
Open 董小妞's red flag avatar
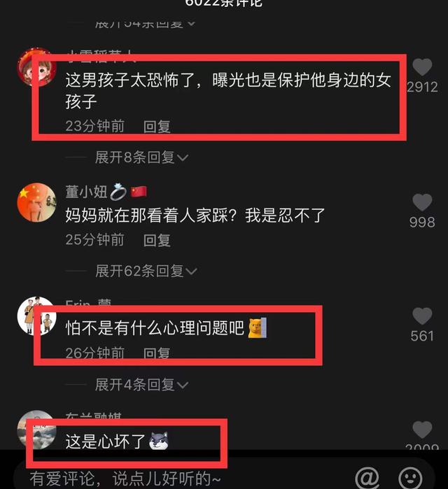(x=36, y=202)
